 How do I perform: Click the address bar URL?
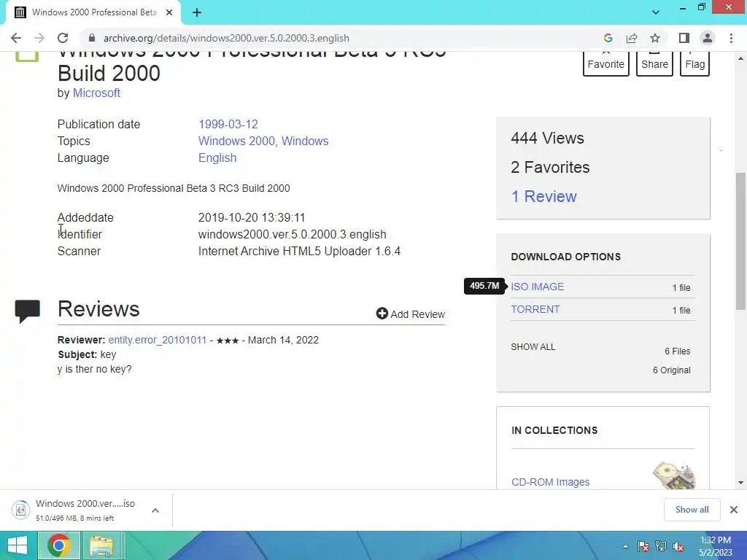click(226, 38)
